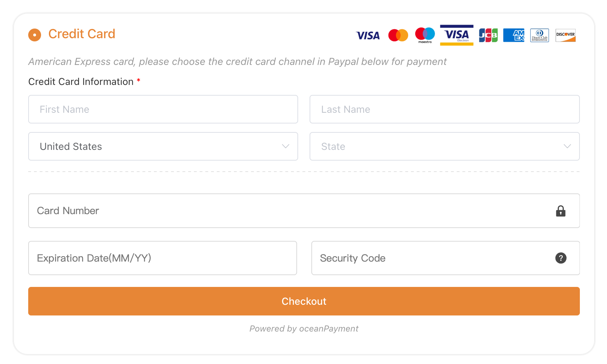This screenshot has height=364, width=607.
Task: Focus the First Name field
Action: [163, 109]
